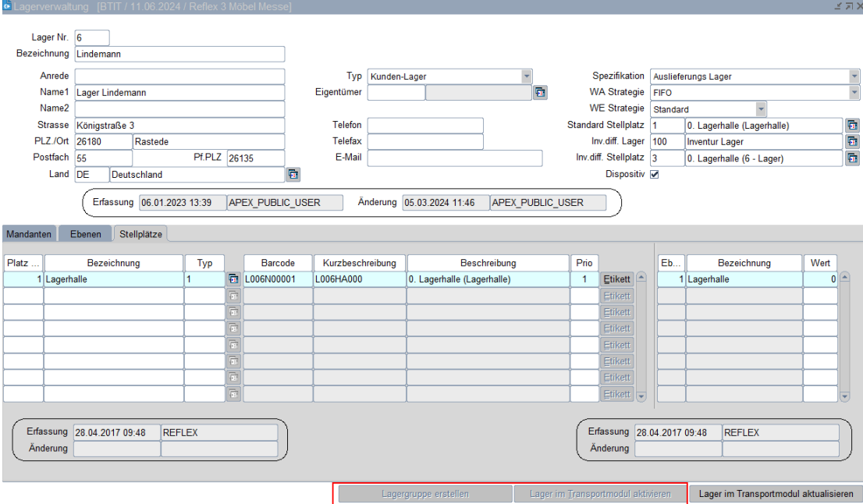Switch to the Ebenen tab
The height and width of the screenshot is (504, 863).
click(85, 233)
